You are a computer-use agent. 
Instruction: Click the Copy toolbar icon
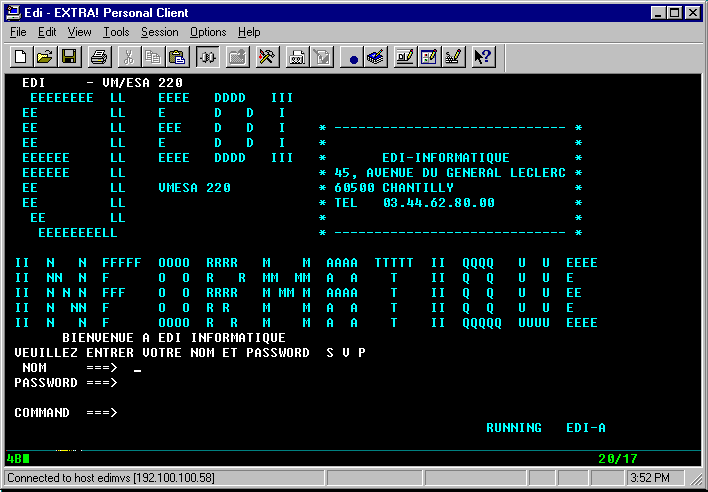[x=153, y=57]
